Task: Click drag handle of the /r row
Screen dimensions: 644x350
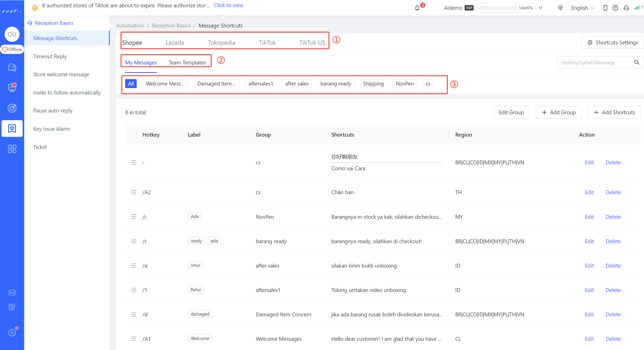Action: [x=134, y=241]
